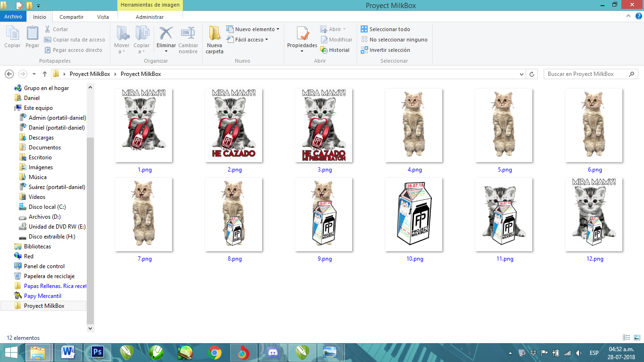
Task: Create a new folder with Nueva carpeta
Action: [215, 40]
